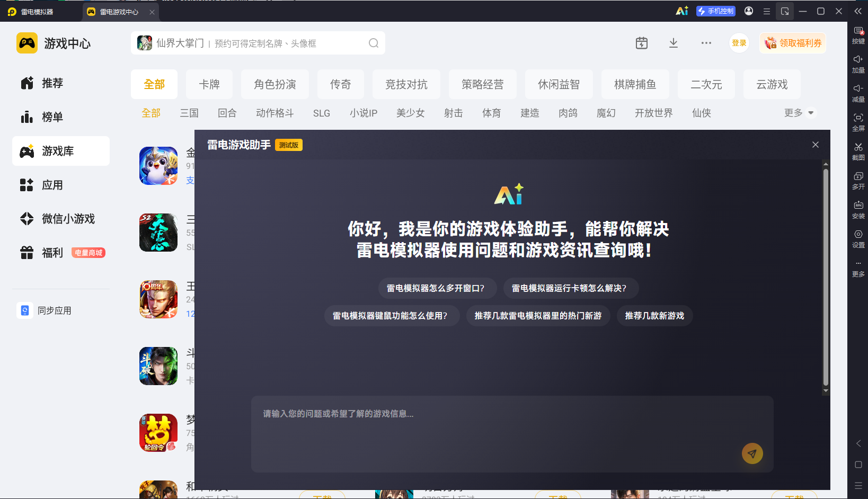Open the 斗破 game thumbnail
The height and width of the screenshot is (499, 868).
(158, 366)
